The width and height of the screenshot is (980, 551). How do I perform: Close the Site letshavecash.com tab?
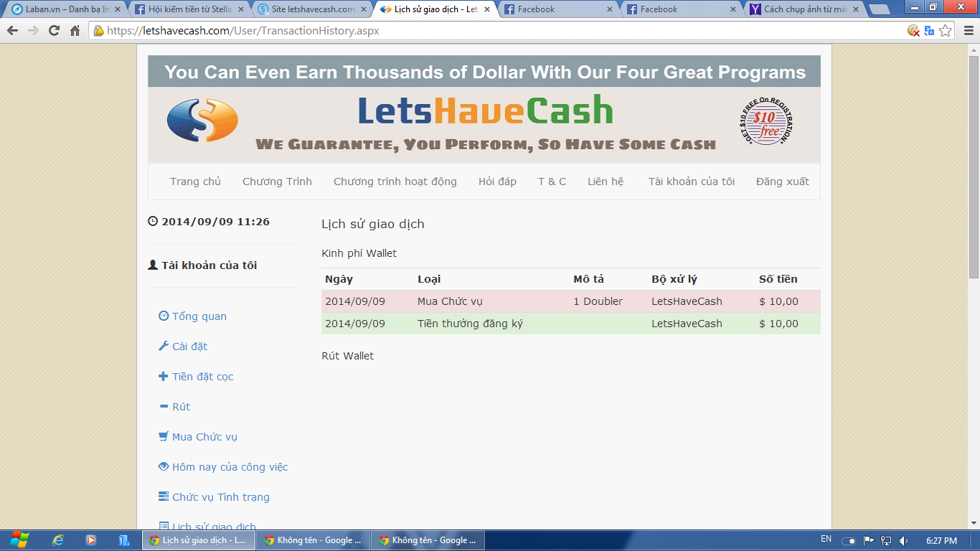click(363, 9)
